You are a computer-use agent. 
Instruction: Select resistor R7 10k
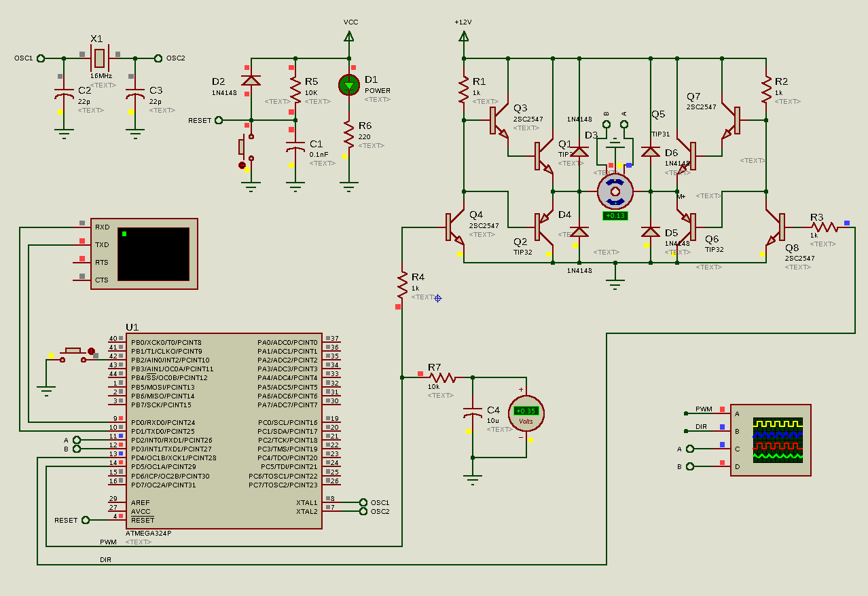click(x=441, y=377)
